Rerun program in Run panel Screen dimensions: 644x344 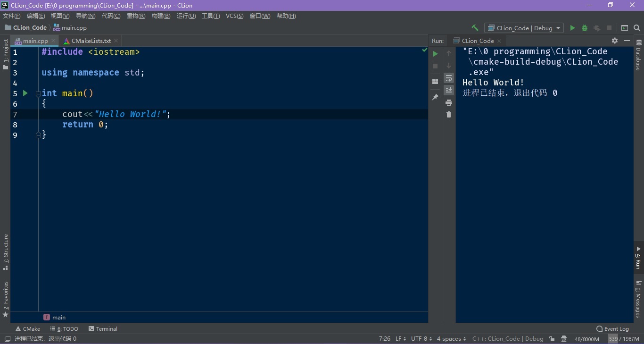435,54
